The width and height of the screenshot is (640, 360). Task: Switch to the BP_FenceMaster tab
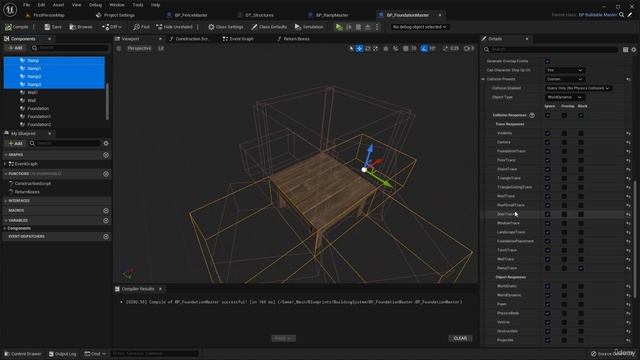pyautogui.click(x=191, y=15)
